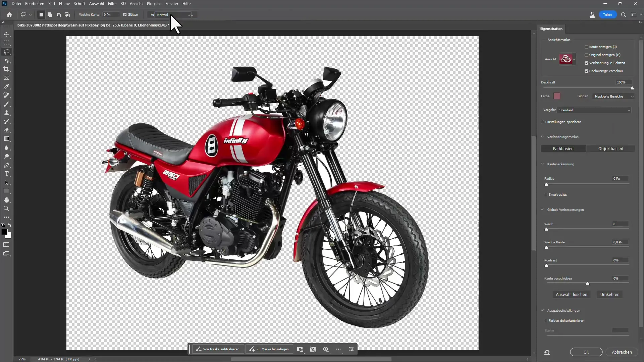Open the Bearbeiten menu
Viewport: 644px width, 362px height.
[35, 4]
